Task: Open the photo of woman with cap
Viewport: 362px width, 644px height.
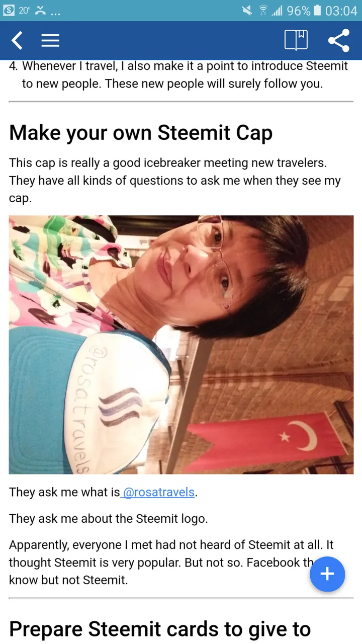Action: pos(181,345)
